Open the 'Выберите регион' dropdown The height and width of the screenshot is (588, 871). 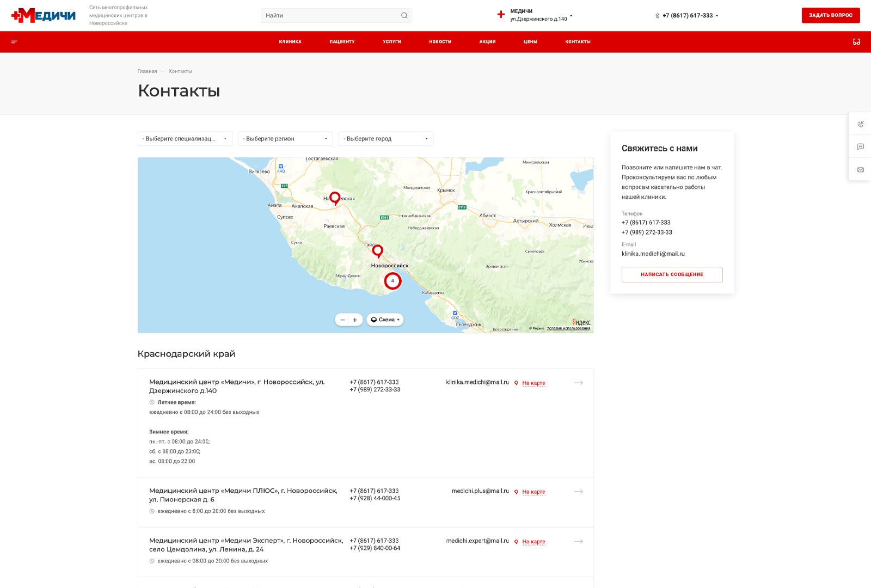[x=285, y=139]
